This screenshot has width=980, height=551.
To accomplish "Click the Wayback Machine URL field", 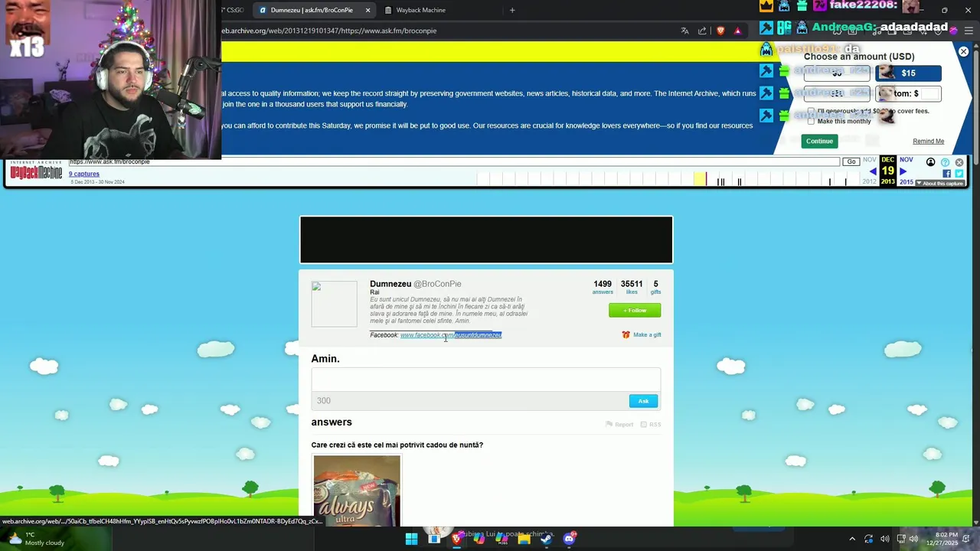I will (454, 161).
